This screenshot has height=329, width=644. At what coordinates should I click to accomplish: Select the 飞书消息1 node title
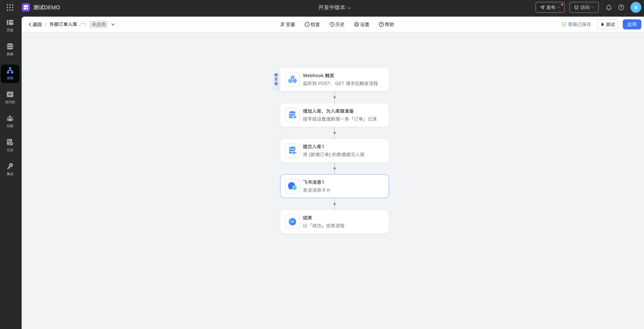313,182
